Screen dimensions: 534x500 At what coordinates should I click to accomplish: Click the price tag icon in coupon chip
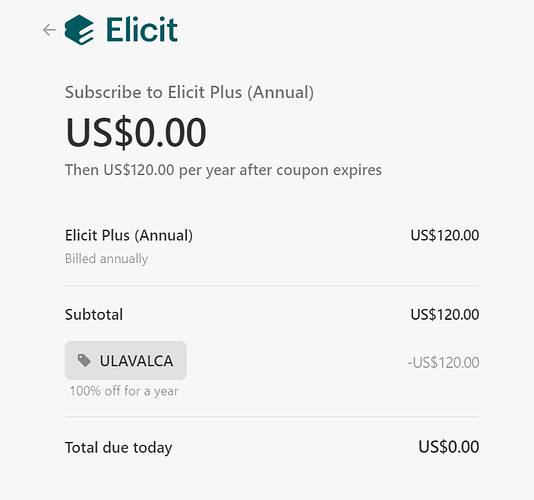click(x=84, y=360)
